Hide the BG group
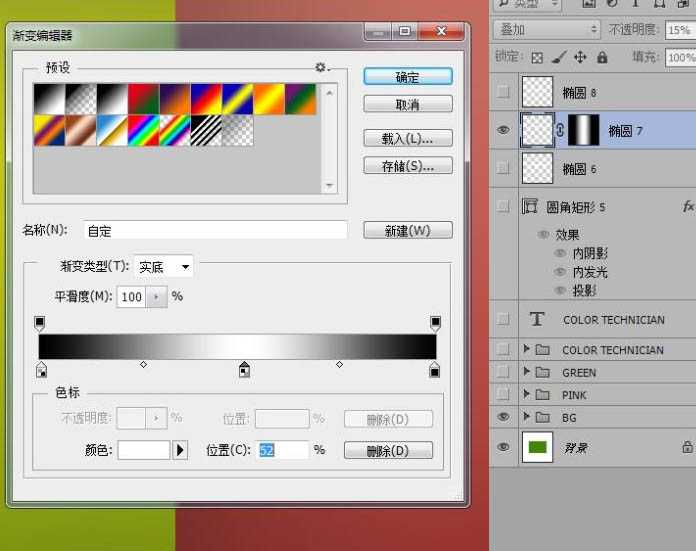The height and width of the screenshot is (551, 696). 503,416
